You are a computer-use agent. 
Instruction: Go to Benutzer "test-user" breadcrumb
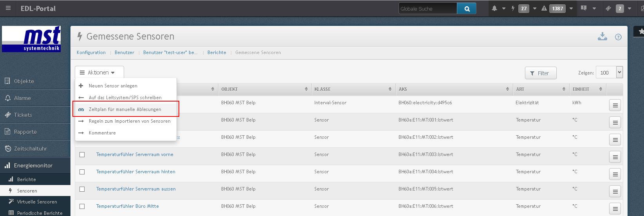(x=170, y=53)
